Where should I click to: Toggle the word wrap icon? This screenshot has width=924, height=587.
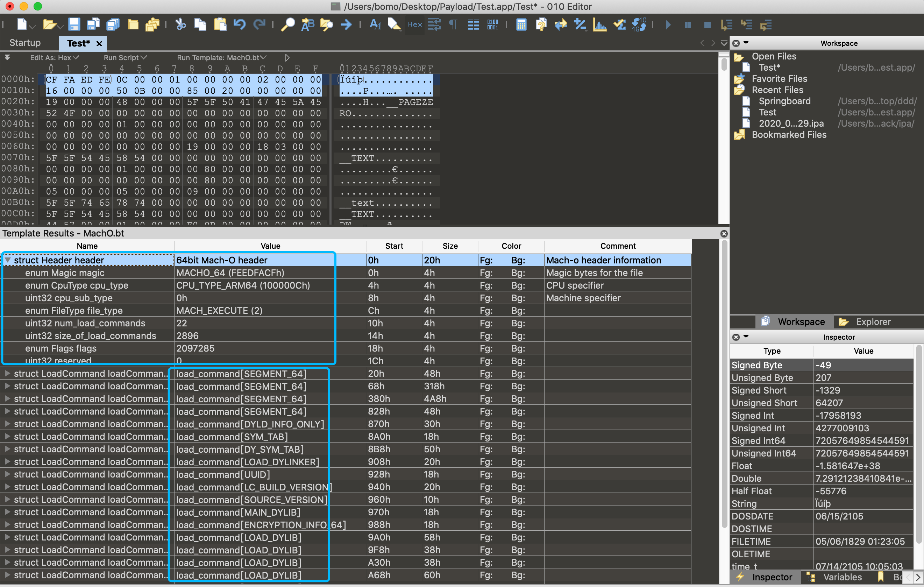pos(434,24)
